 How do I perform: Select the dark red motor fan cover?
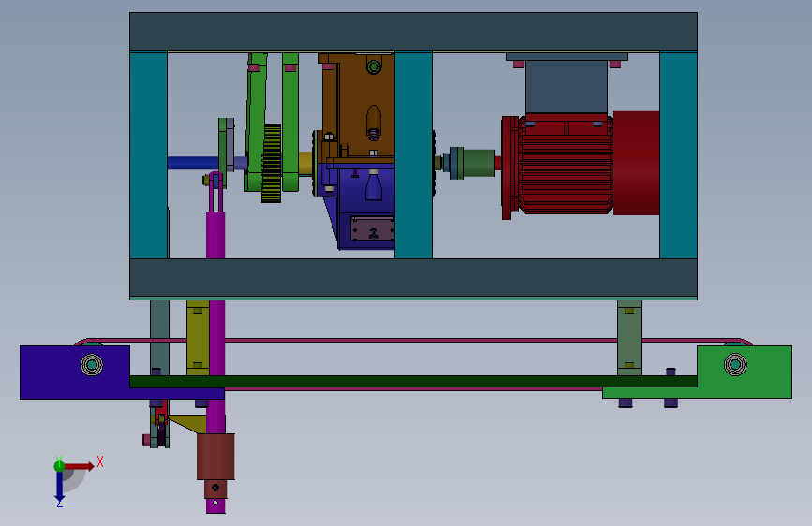[x=636, y=163]
